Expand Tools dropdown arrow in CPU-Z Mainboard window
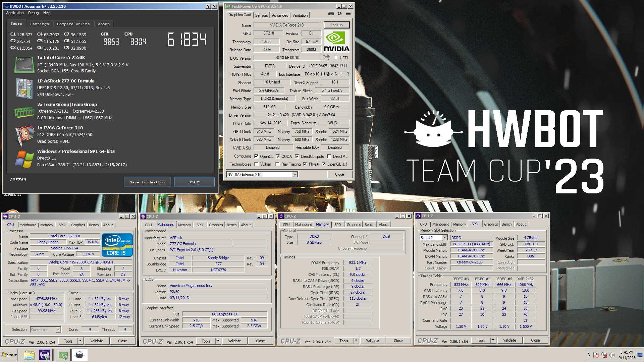The image size is (644, 362). click(x=218, y=341)
